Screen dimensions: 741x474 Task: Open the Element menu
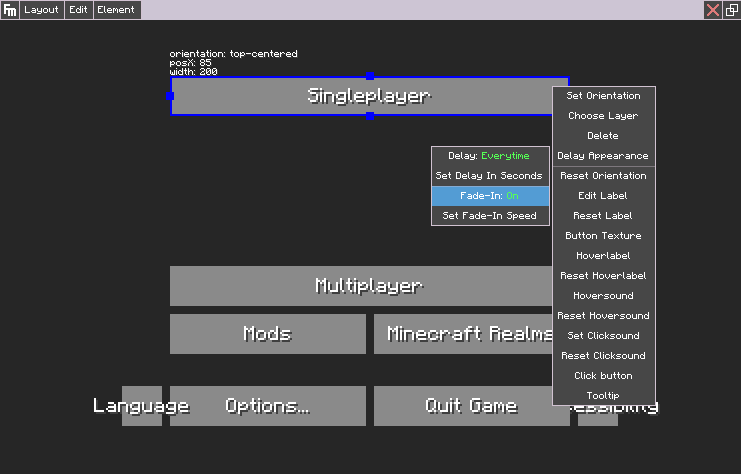(117, 9)
